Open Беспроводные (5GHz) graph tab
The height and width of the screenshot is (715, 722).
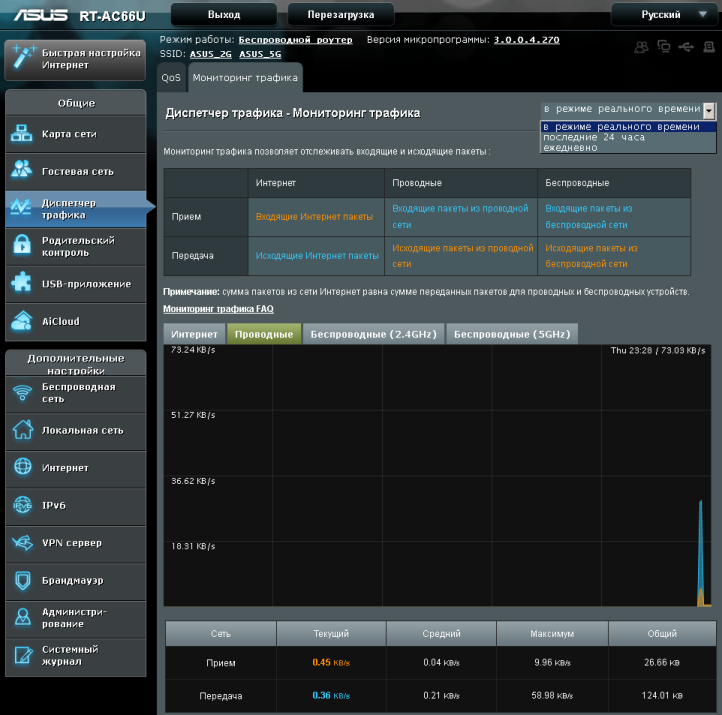512,334
